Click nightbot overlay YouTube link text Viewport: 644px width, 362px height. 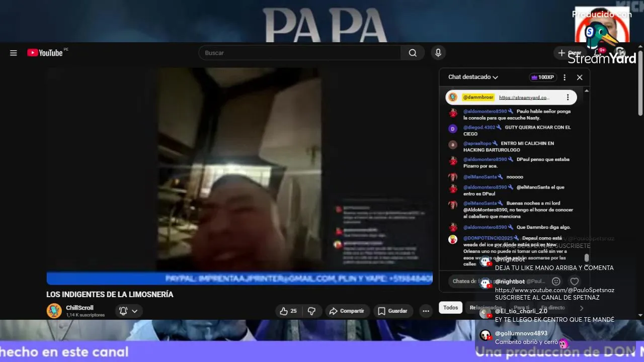[x=554, y=290]
